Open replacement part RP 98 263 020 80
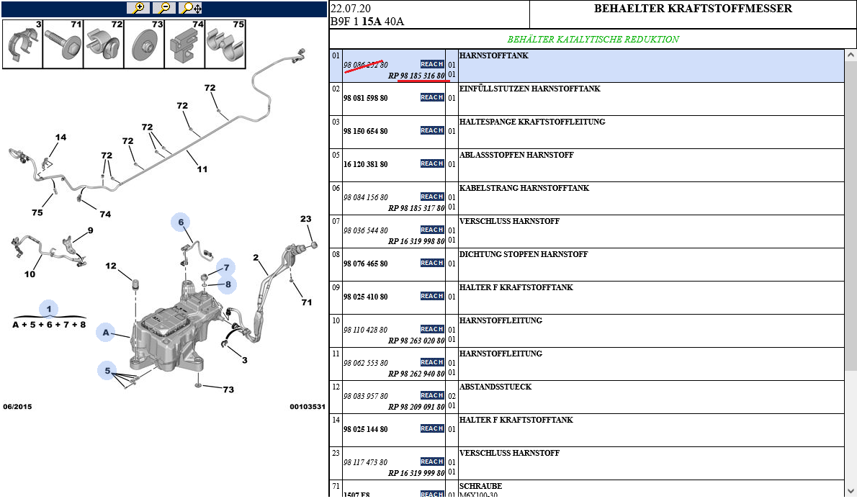Screen dimensions: 857x504 tap(416, 341)
